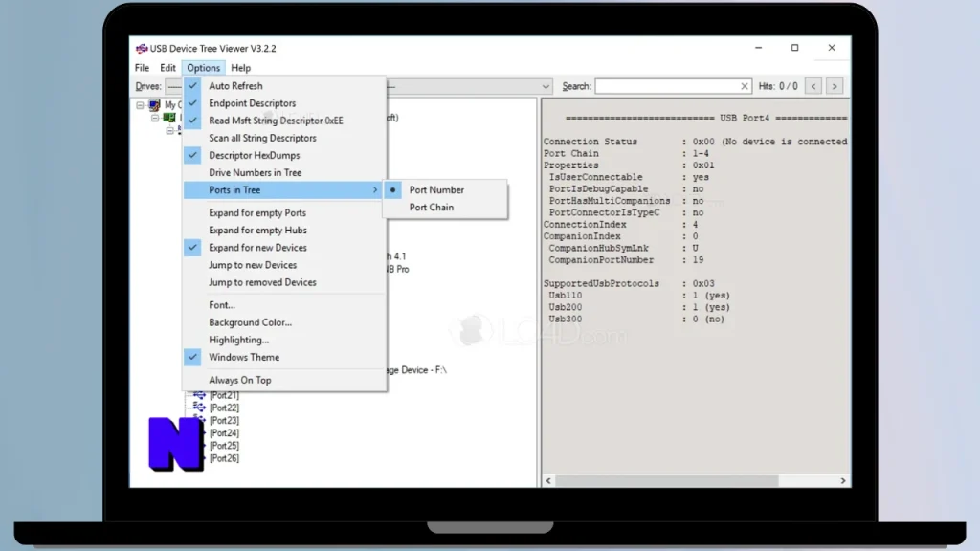Click into the Search input field
Image resolution: width=980 pixels, height=551 pixels.
[x=666, y=86]
